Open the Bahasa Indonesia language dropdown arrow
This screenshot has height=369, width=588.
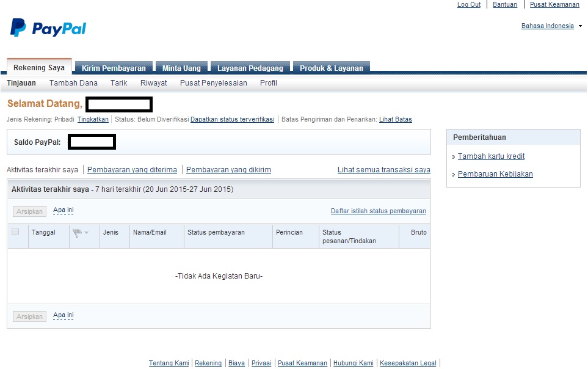(580, 26)
